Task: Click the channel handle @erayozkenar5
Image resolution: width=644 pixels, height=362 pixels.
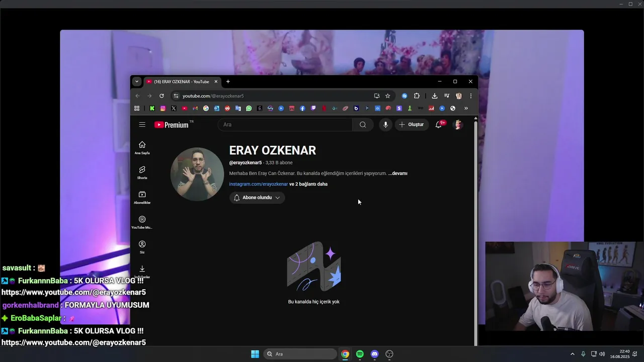Action: (246, 163)
